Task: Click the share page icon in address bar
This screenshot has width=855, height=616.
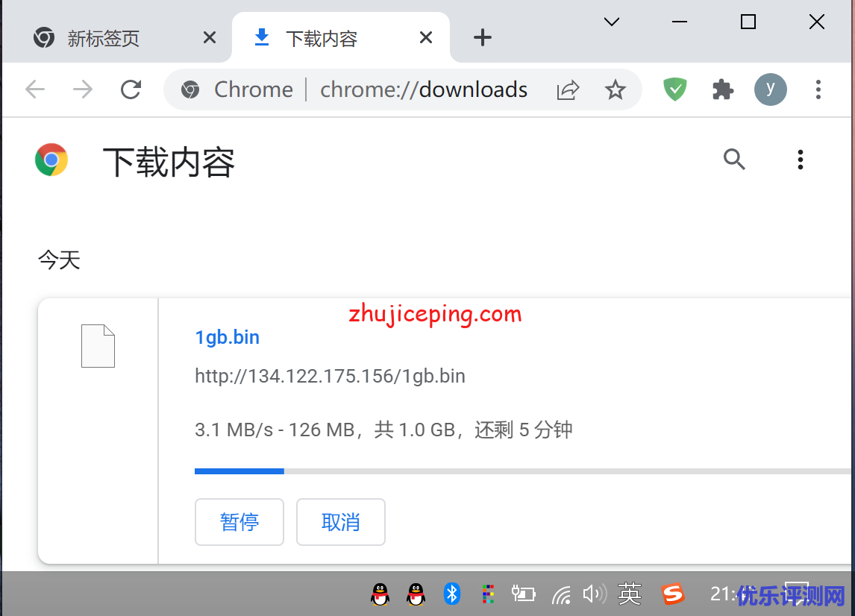Action: (568, 90)
